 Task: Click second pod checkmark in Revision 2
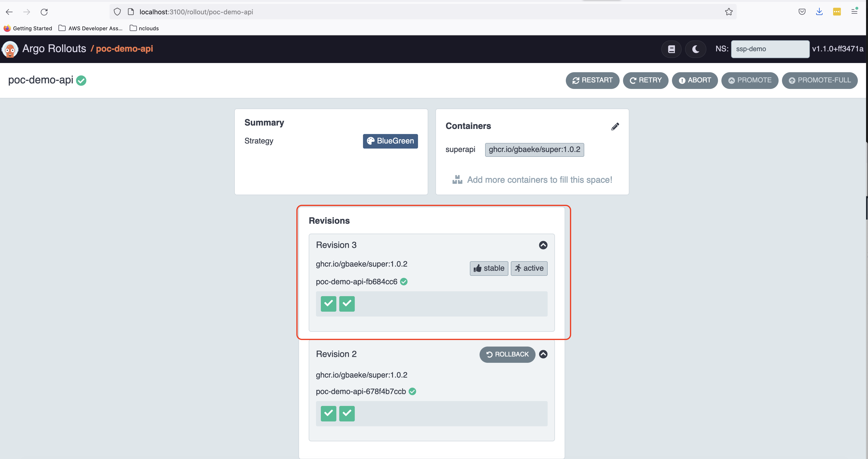click(347, 413)
